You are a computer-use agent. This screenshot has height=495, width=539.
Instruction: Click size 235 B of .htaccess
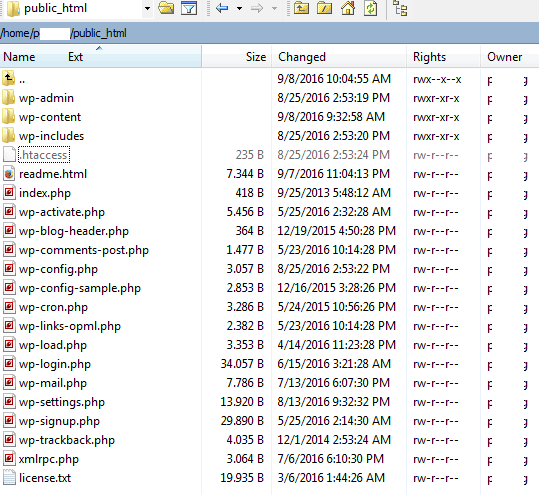click(250, 155)
